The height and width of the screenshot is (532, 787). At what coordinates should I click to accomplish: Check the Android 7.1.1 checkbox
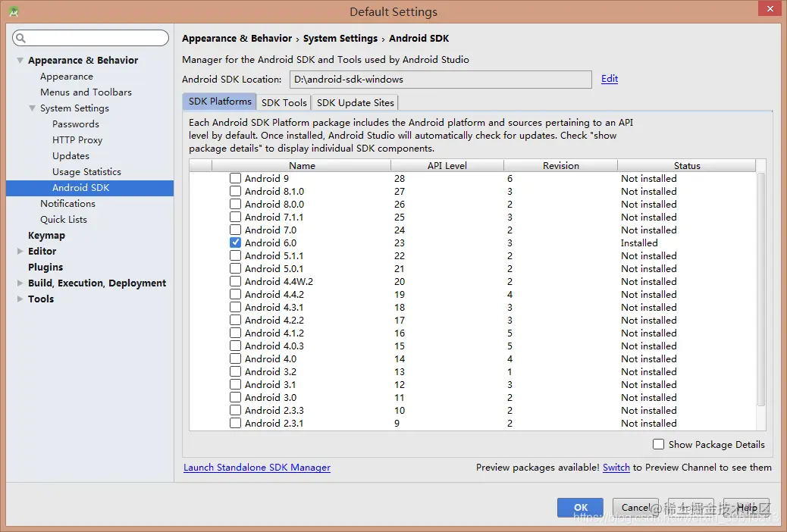tap(235, 217)
